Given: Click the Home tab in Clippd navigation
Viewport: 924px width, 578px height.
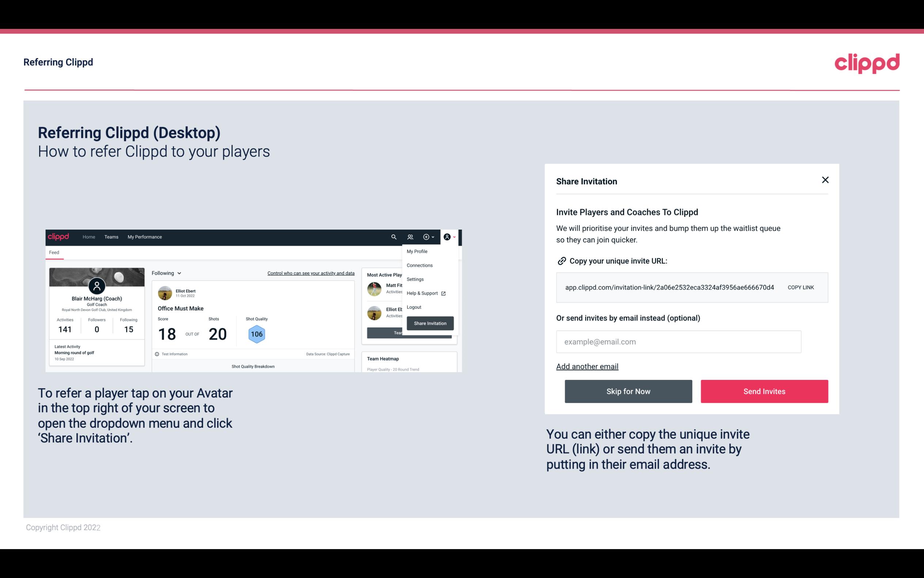Looking at the screenshot, I should click(x=88, y=237).
